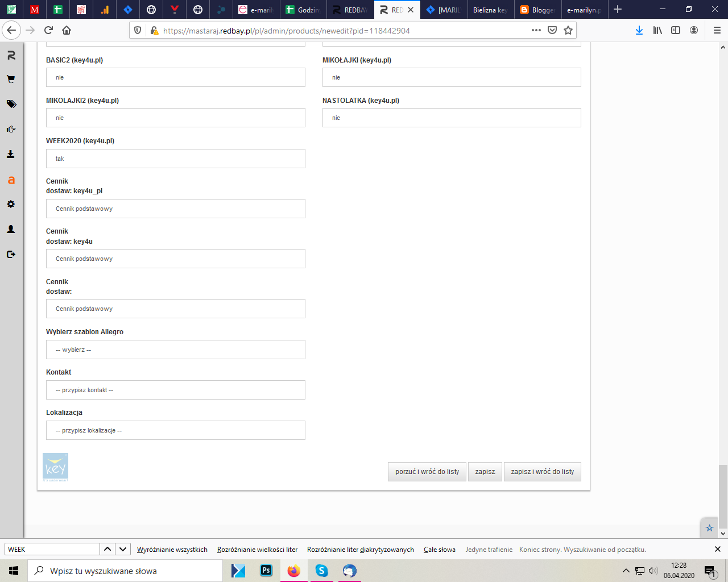Open the settings gear in left sidebar
Screen dimensions: 728x582
pos(11,204)
